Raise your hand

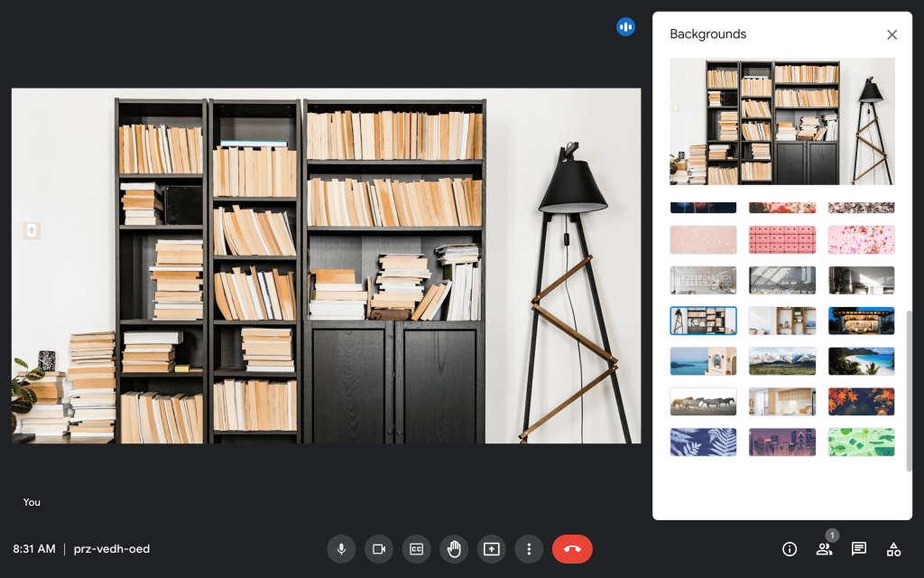[454, 549]
